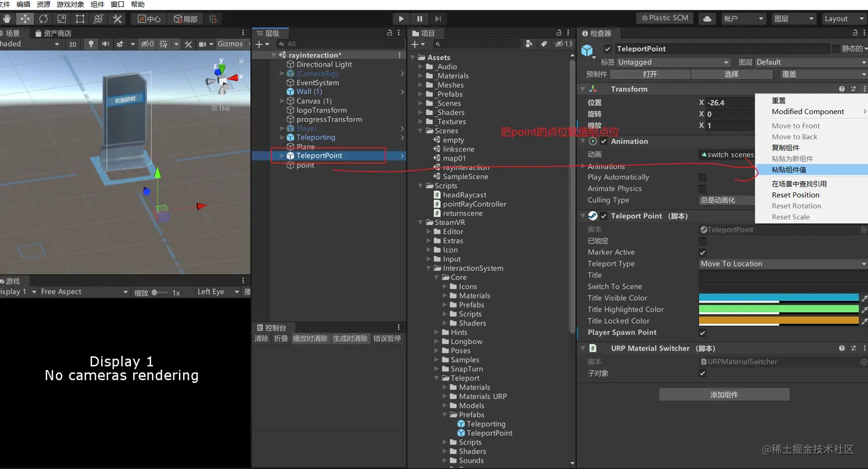Select the Move tool in toolbar
Image resolution: width=868 pixels, height=469 pixels.
(x=25, y=19)
